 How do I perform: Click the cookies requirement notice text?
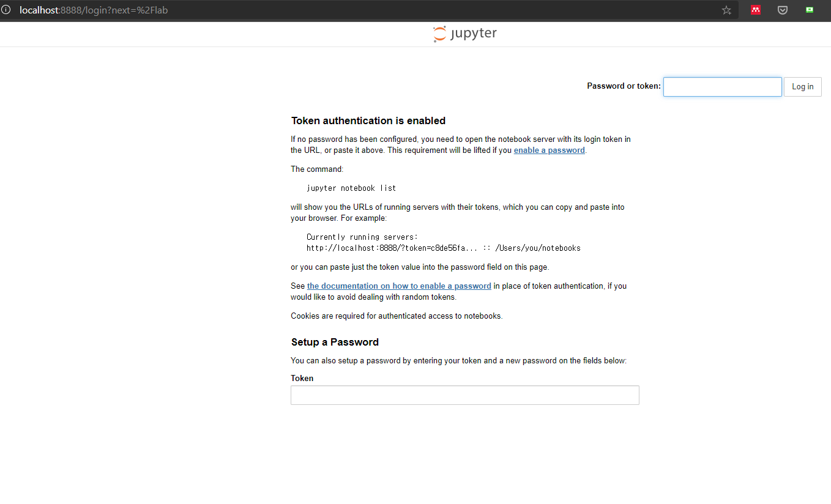(397, 316)
